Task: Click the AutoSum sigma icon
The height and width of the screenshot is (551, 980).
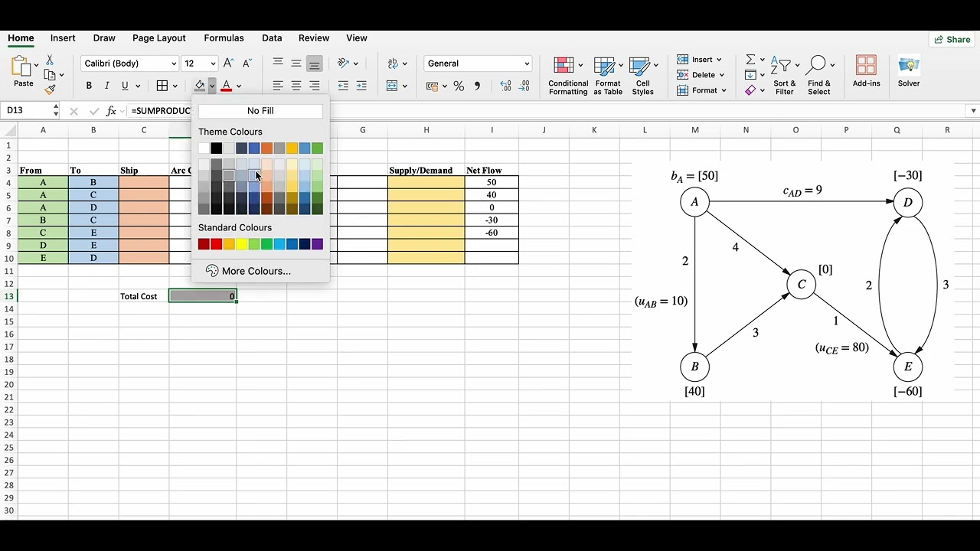Action: coord(750,60)
